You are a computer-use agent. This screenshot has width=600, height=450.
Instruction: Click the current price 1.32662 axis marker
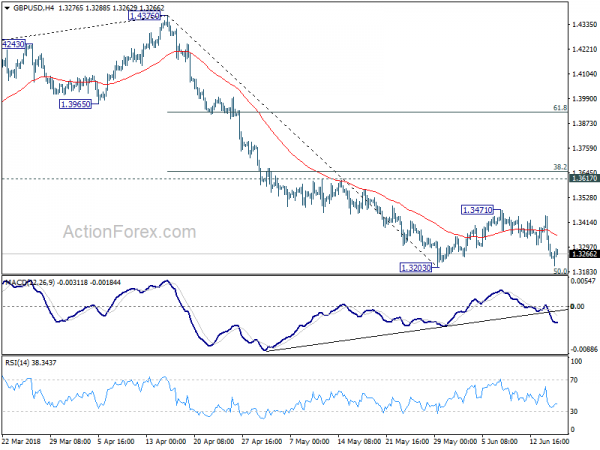point(584,254)
